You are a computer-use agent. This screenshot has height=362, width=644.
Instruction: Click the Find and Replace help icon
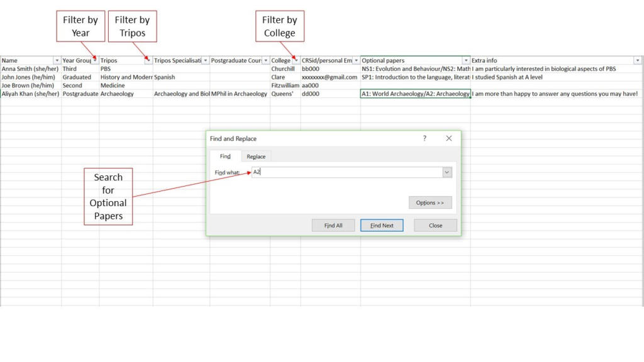[x=425, y=138]
